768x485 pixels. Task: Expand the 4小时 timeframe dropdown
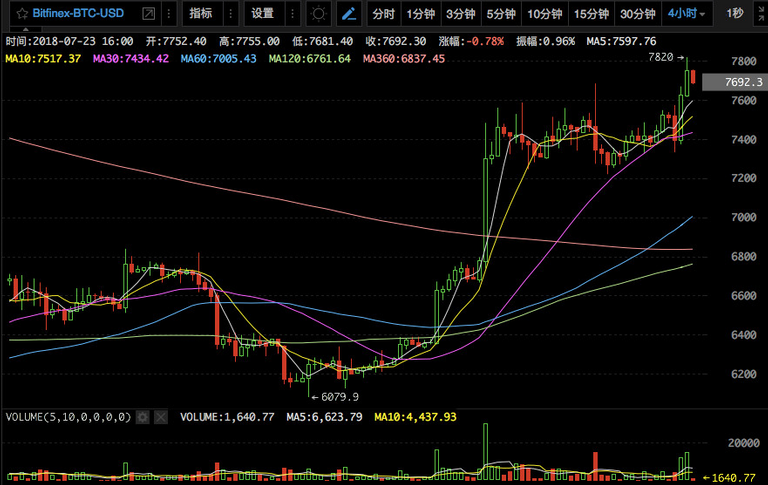(x=687, y=13)
